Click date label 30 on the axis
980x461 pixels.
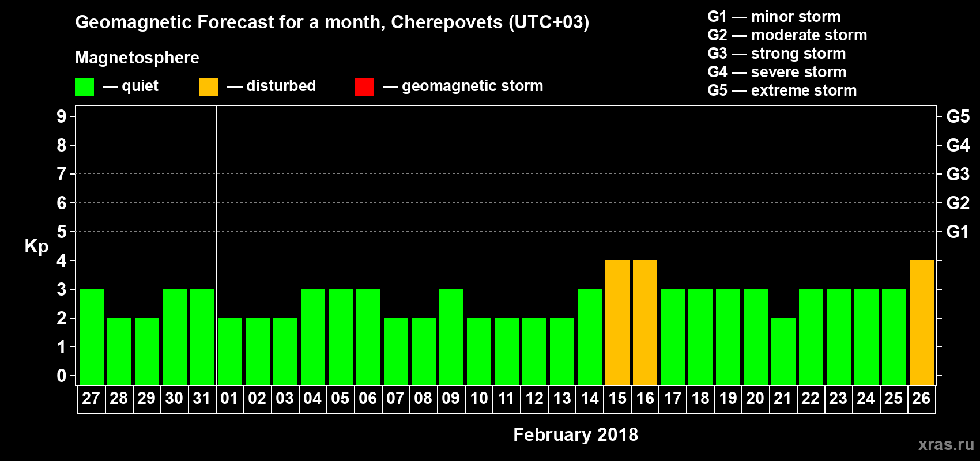pyautogui.click(x=174, y=399)
